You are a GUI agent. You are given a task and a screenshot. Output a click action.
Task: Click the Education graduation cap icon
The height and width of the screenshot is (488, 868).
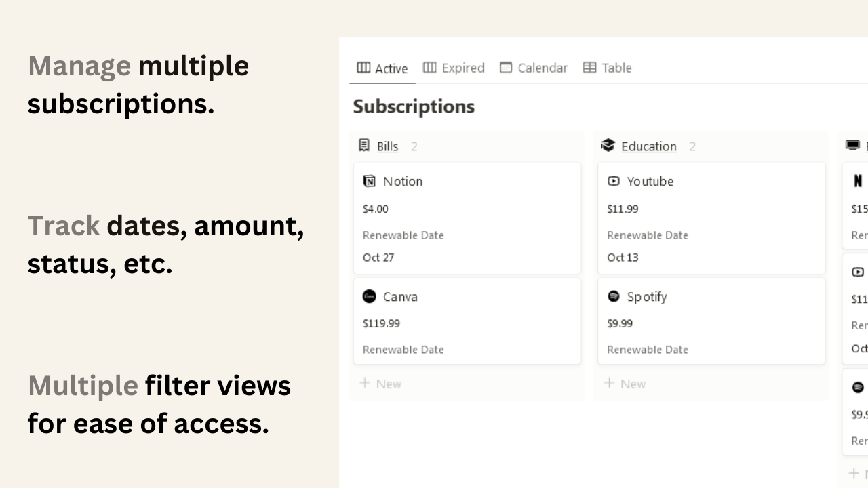(608, 145)
